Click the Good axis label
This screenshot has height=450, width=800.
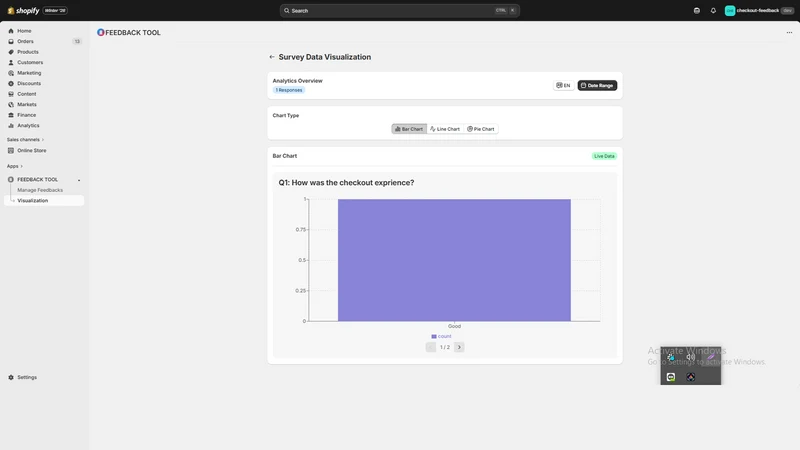(x=454, y=326)
